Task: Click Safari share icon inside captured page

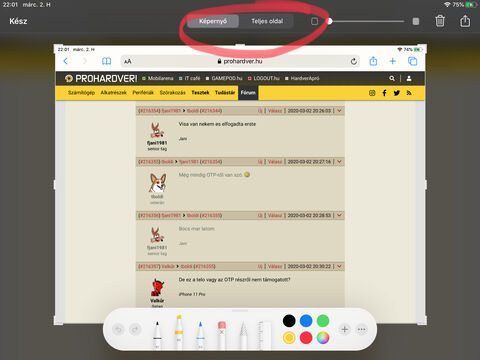Action: 373,61
